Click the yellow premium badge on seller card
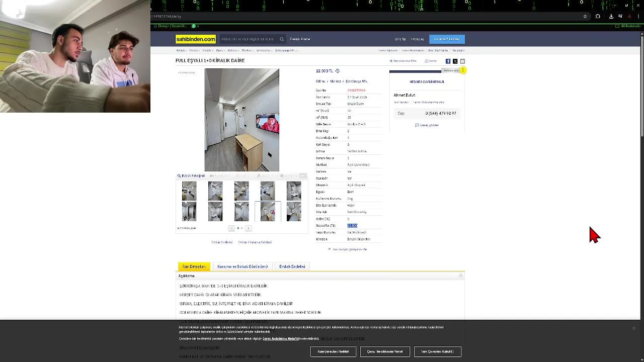 463,70
